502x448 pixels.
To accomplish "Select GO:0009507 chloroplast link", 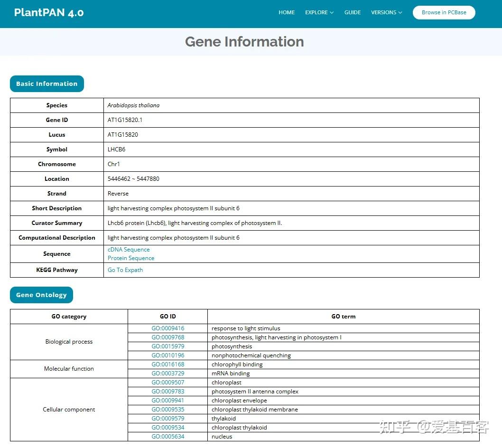I will click(167, 382).
